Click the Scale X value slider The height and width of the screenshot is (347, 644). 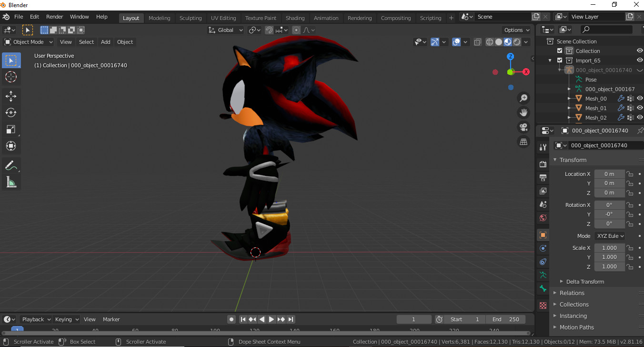click(x=609, y=247)
